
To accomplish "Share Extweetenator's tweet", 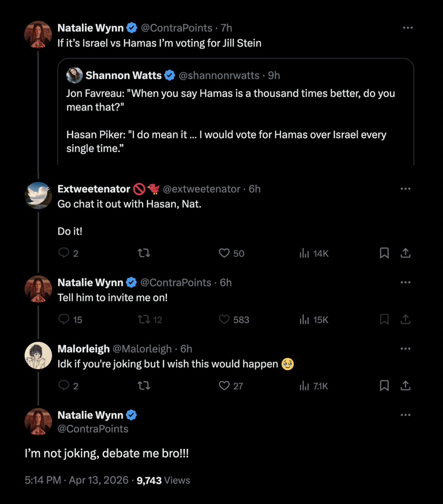I will point(405,253).
